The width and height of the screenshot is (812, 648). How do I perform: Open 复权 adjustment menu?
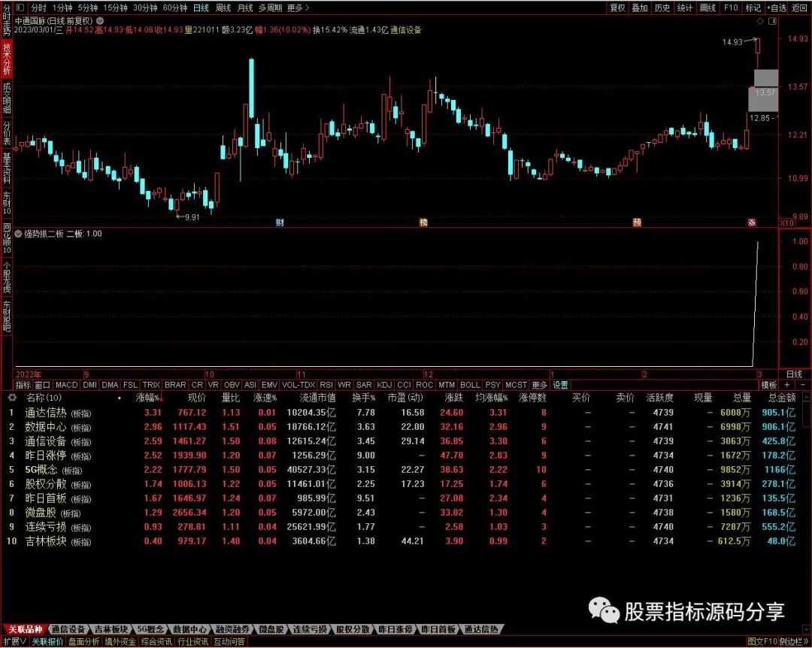pyautogui.click(x=617, y=8)
